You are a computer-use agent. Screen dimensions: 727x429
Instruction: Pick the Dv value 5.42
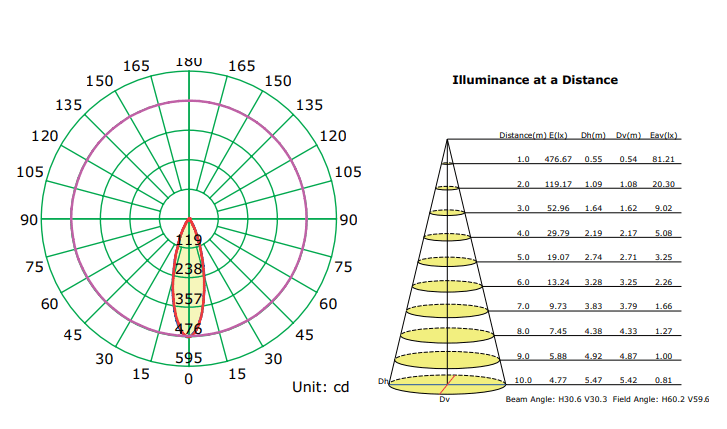628,380
